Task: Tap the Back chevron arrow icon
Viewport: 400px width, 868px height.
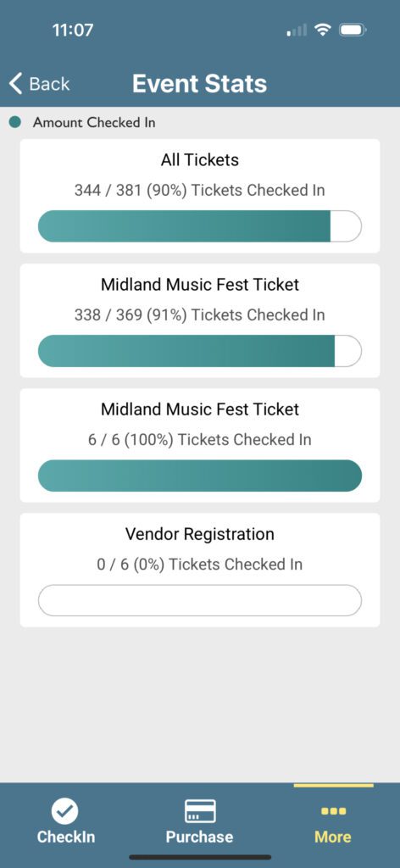Action: coord(15,84)
